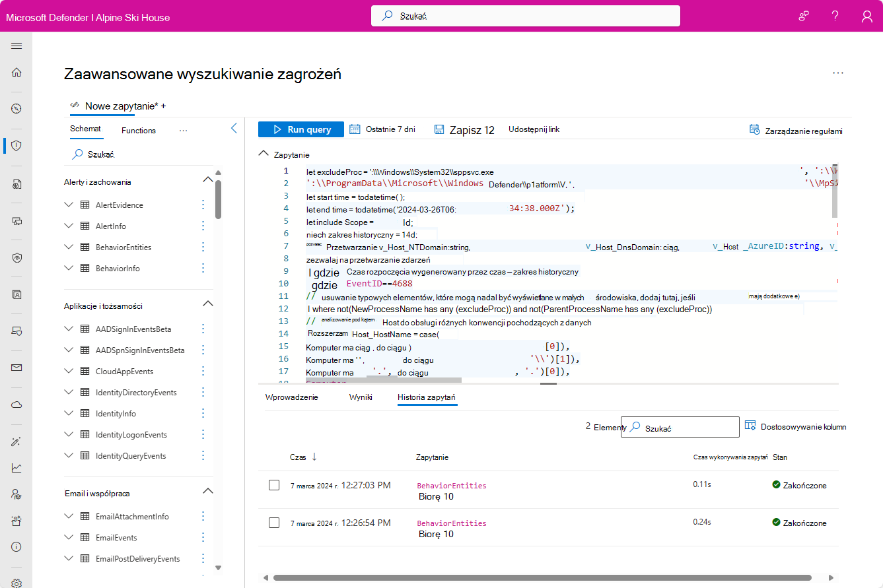The image size is (883, 588).
Task: Select the 12:27:03 PM query history row checkbox
Action: tap(274, 485)
